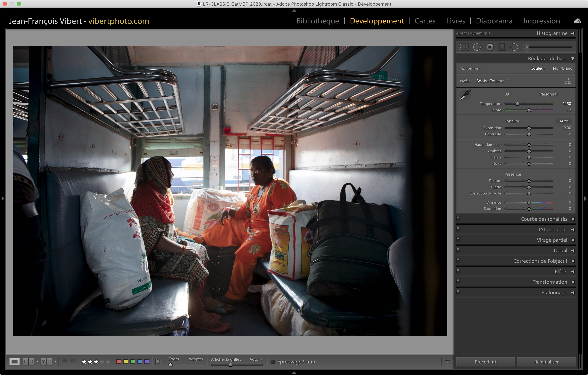Select the Crop overlay tool
The image size is (588, 375).
[x=464, y=47]
